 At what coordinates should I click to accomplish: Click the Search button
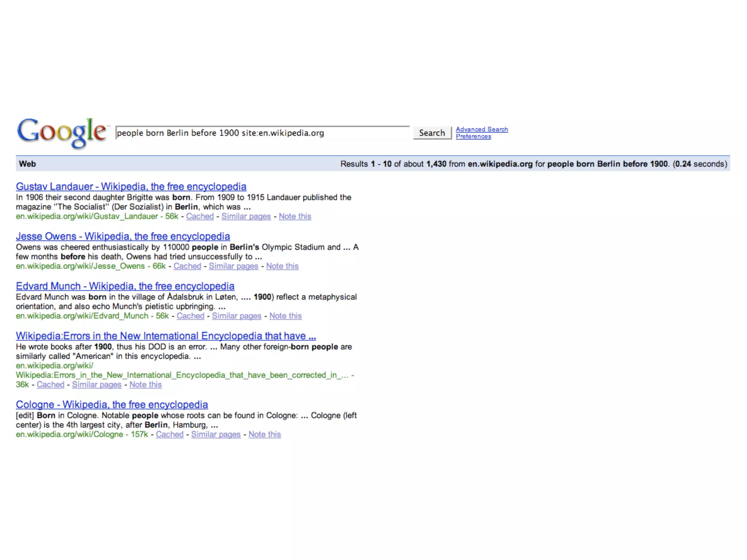[x=432, y=133]
